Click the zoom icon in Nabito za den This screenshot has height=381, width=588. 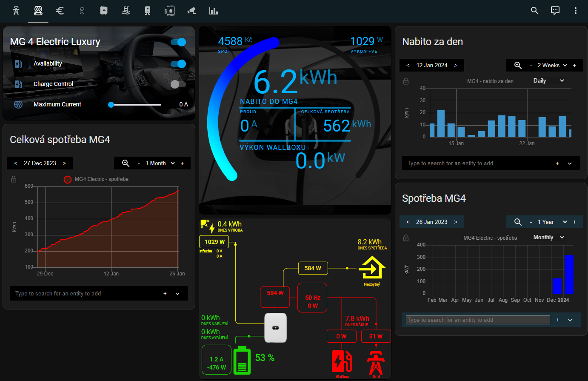pyautogui.click(x=518, y=65)
